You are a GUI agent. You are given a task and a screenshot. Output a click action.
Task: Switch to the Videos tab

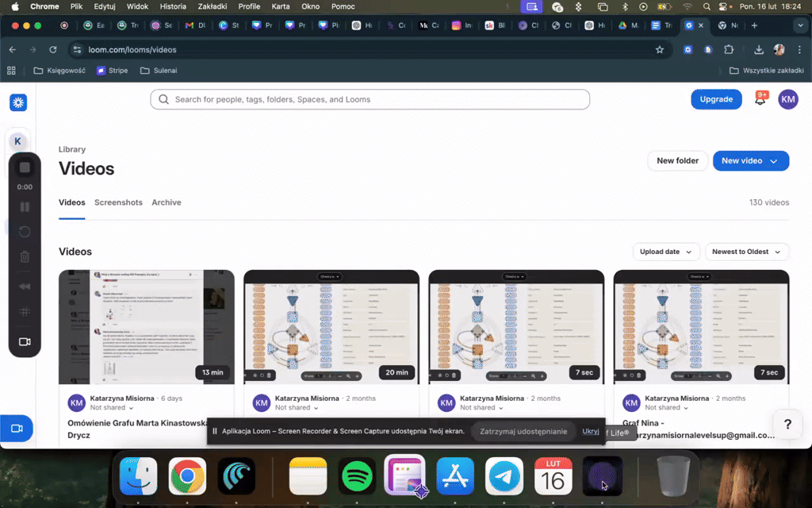pyautogui.click(x=71, y=202)
